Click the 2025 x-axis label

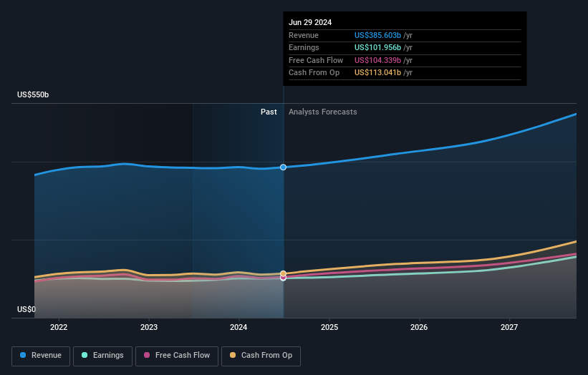(x=329, y=328)
